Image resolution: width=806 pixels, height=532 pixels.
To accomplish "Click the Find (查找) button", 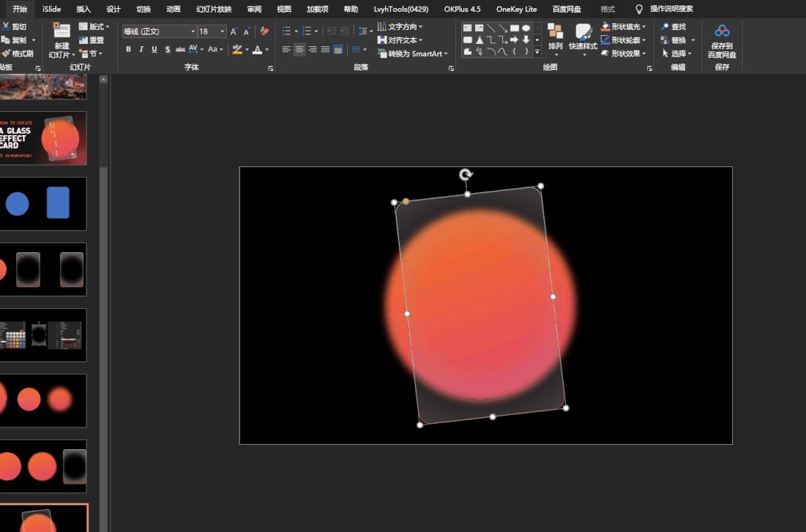I will 674,27.
